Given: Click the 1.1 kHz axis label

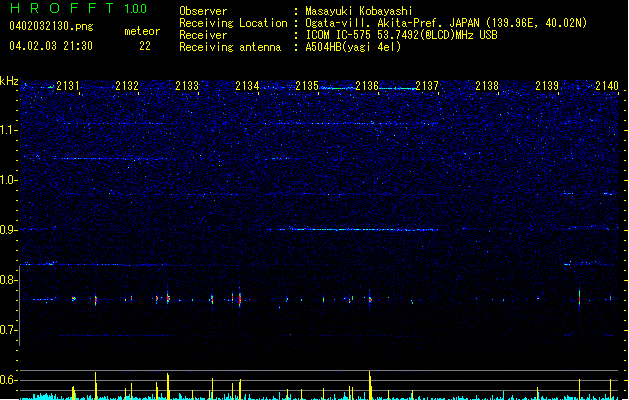Looking at the screenshot, I should click(x=8, y=130).
